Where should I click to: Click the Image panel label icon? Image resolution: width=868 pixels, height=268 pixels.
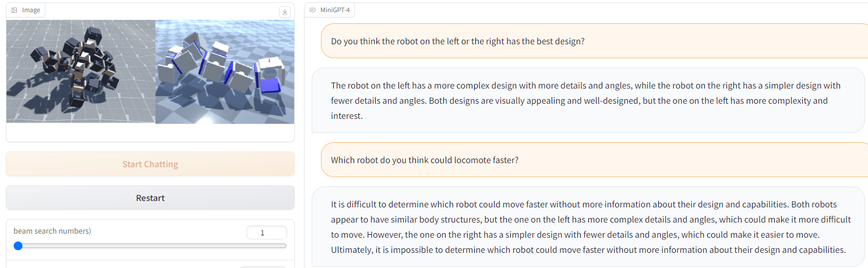click(x=15, y=10)
